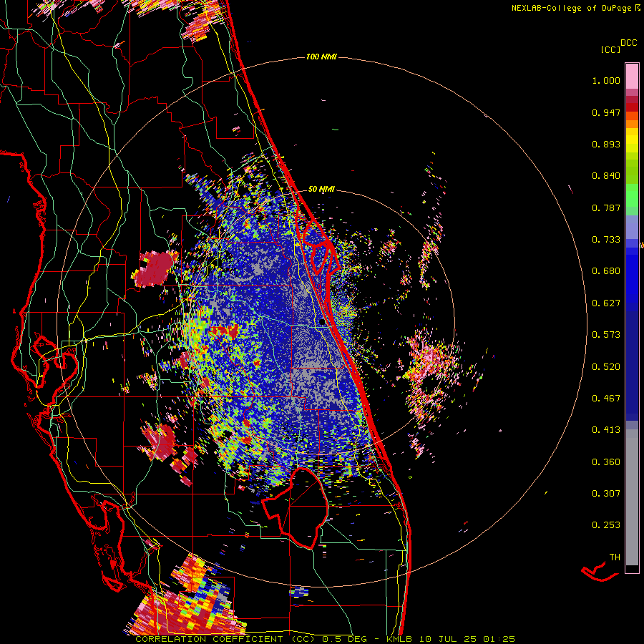Viewport: 644px width, 644px height.
Task: Click the 0.893 scale value
Action: [606, 144]
